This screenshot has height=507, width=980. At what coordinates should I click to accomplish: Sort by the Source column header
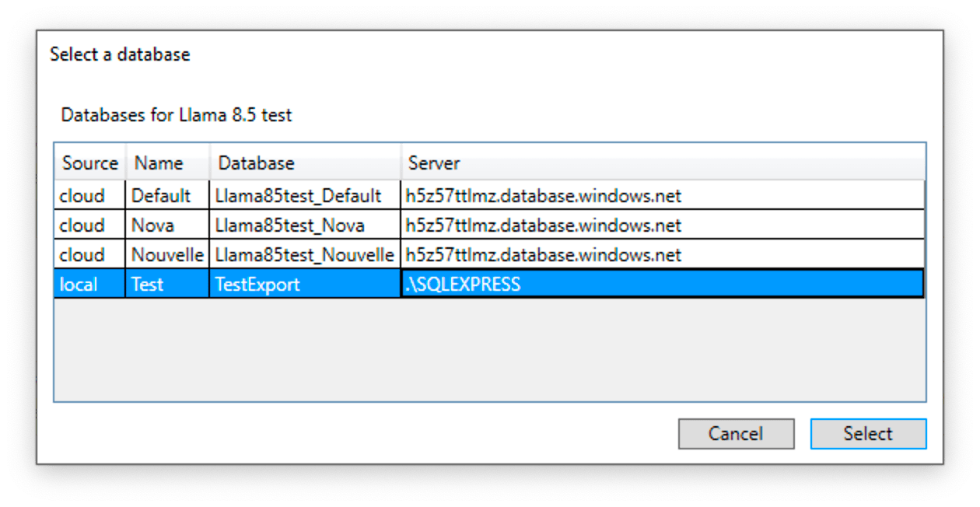tap(89, 163)
